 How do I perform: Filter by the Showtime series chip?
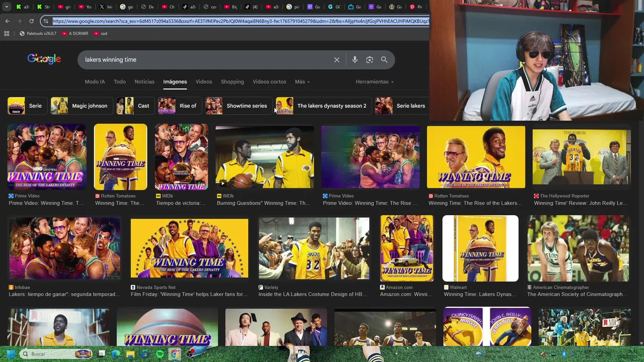238,106
